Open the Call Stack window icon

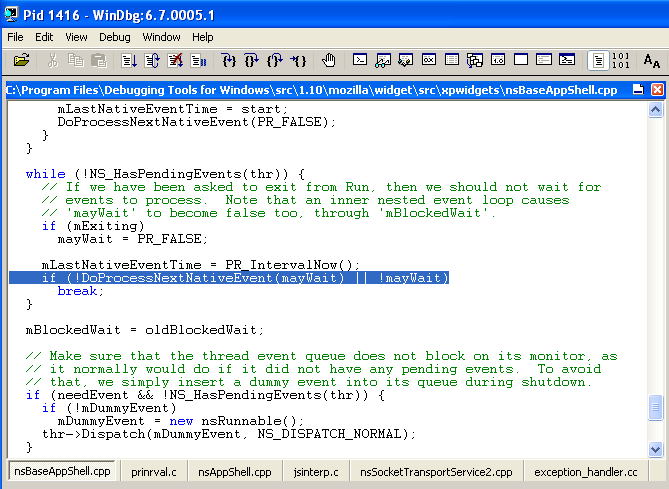click(475, 60)
